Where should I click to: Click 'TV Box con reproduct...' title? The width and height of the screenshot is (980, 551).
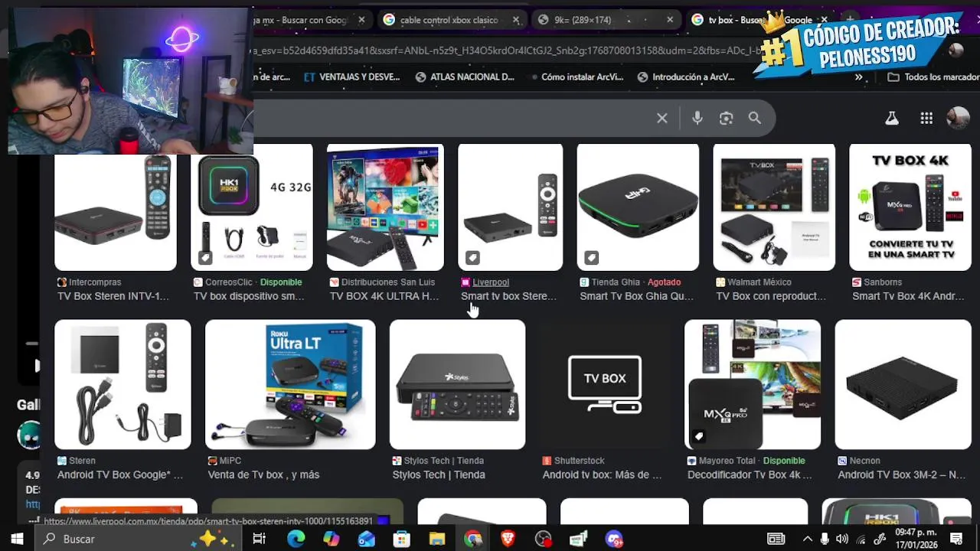click(771, 296)
